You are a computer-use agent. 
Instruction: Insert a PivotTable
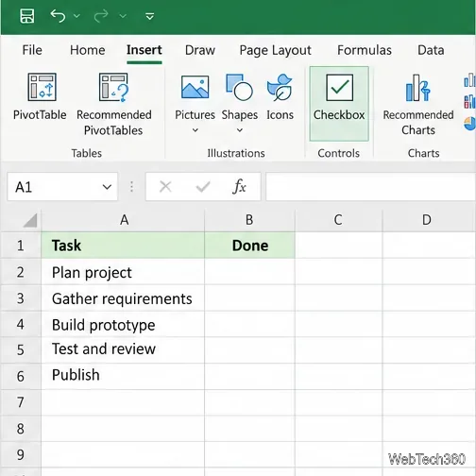(40, 96)
